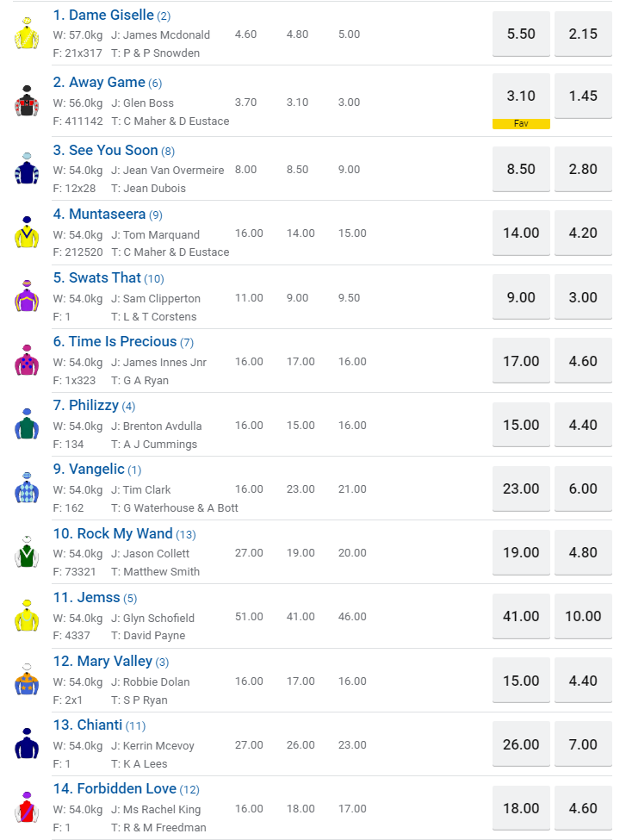Click Away Game's black and red silk icon
This screenshot has width=626, height=840.
click(27, 102)
